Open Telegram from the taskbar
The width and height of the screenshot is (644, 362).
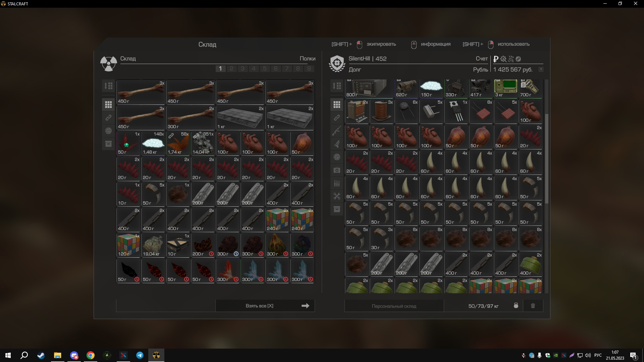coord(140,355)
